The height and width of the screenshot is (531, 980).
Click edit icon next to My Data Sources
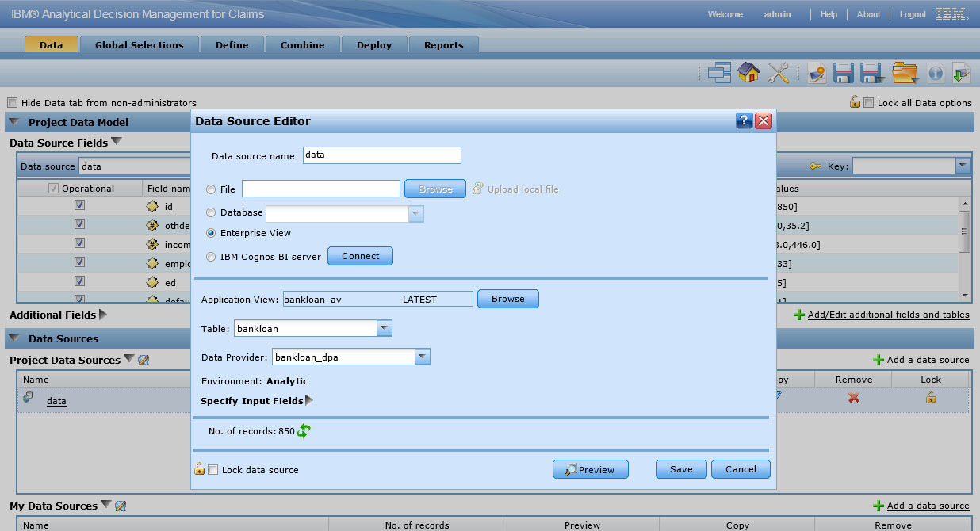[121, 506]
